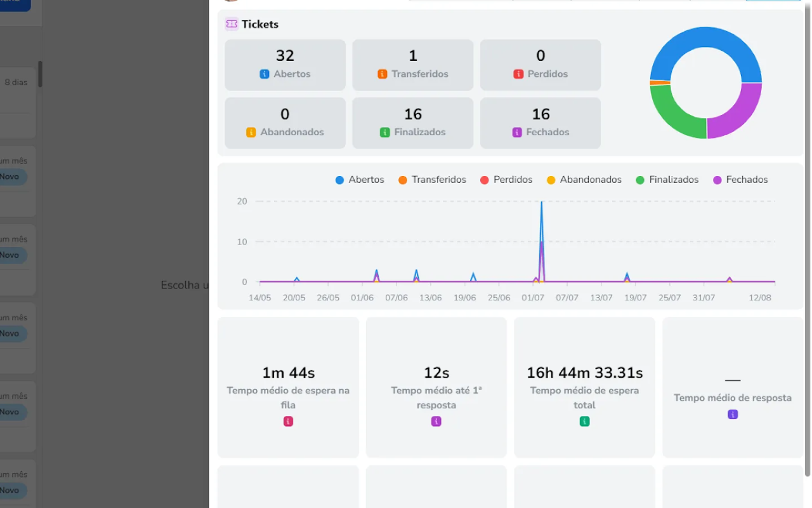This screenshot has height=508, width=812.
Task: Select the thin orange donut chart slice
Action: point(660,83)
